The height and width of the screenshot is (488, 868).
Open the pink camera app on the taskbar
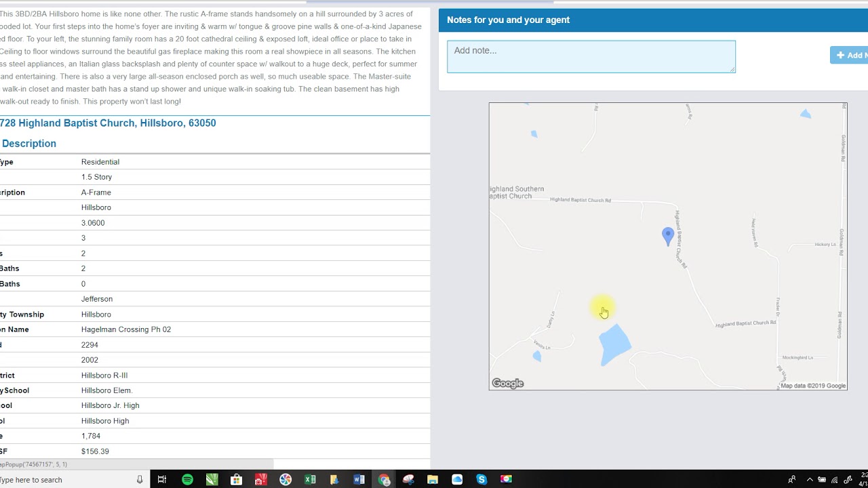[x=506, y=480]
